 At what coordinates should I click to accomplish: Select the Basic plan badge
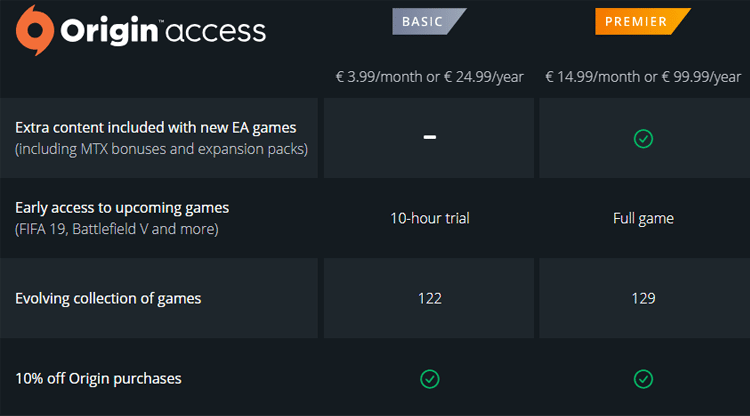pyautogui.click(x=429, y=22)
